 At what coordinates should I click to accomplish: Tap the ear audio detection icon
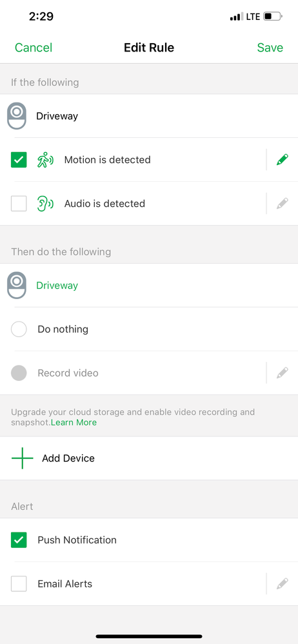[45, 203]
